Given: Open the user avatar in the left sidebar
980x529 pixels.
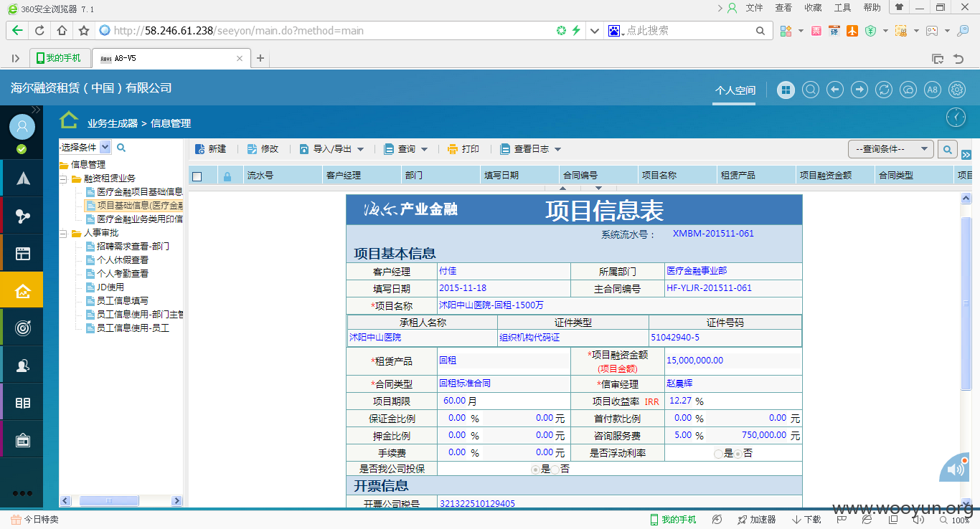Looking at the screenshot, I should click(22, 127).
